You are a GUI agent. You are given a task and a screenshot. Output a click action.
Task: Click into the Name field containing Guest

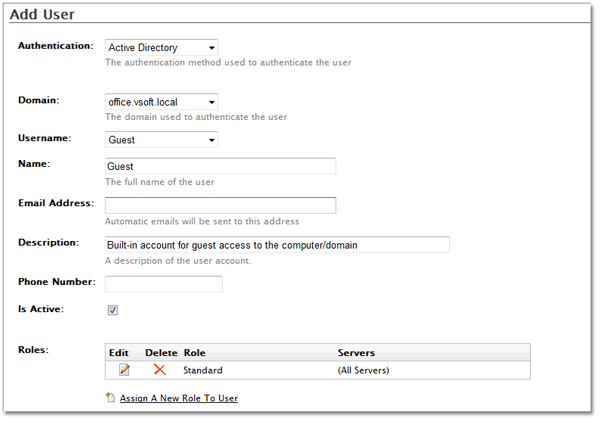click(x=220, y=166)
